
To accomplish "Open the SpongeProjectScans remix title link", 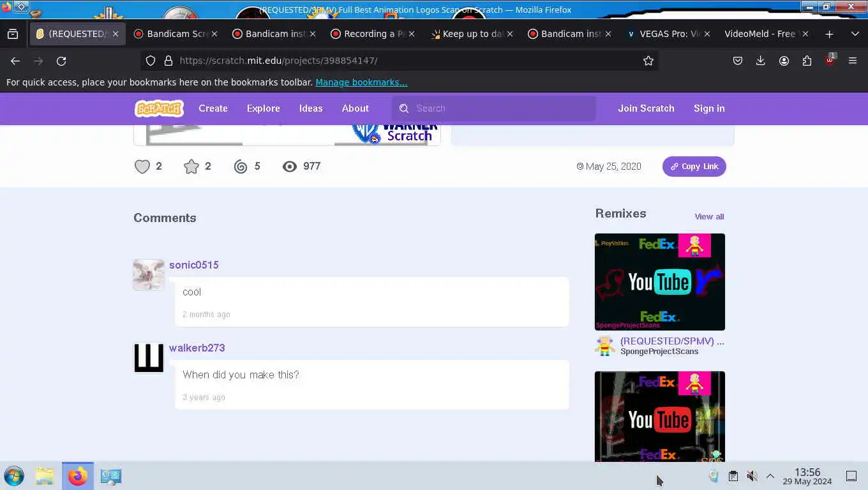I will click(672, 341).
